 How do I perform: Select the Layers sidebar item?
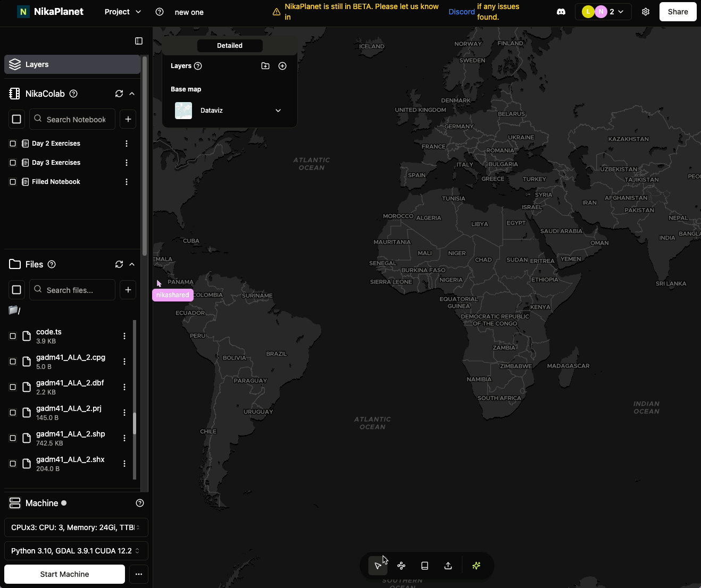tap(72, 64)
